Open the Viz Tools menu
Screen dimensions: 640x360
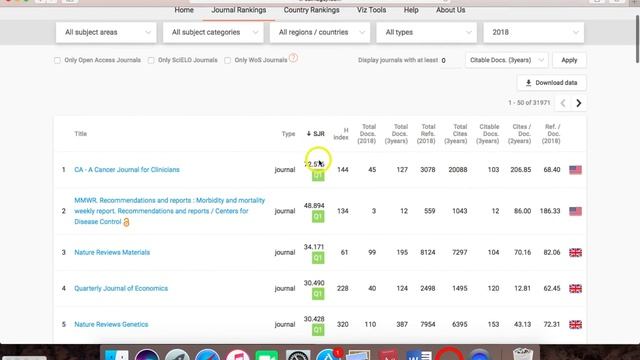click(371, 10)
